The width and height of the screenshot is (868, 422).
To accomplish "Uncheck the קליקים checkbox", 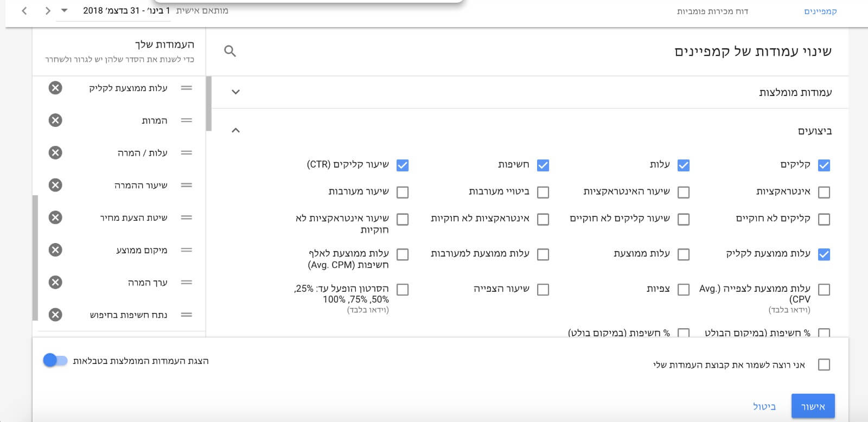I will click(x=824, y=165).
